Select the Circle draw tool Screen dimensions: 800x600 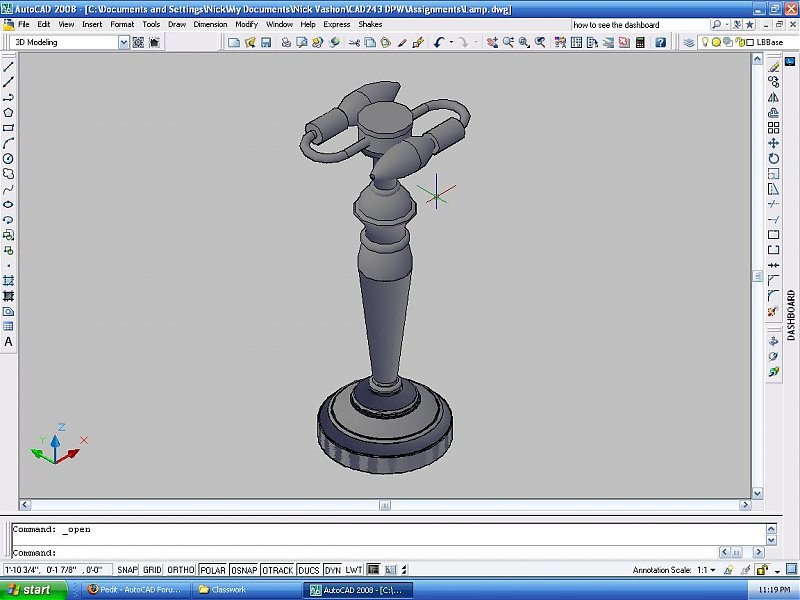click(x=8, y=159)
